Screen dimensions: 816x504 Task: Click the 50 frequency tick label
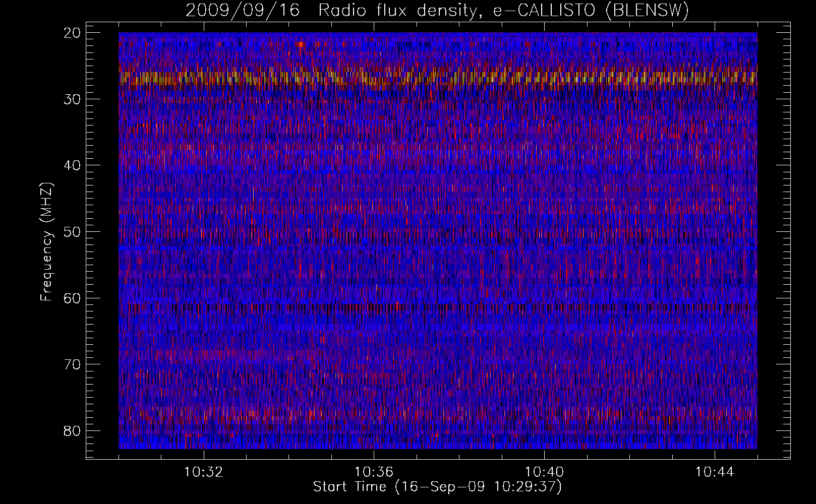(x=73, y=232)
